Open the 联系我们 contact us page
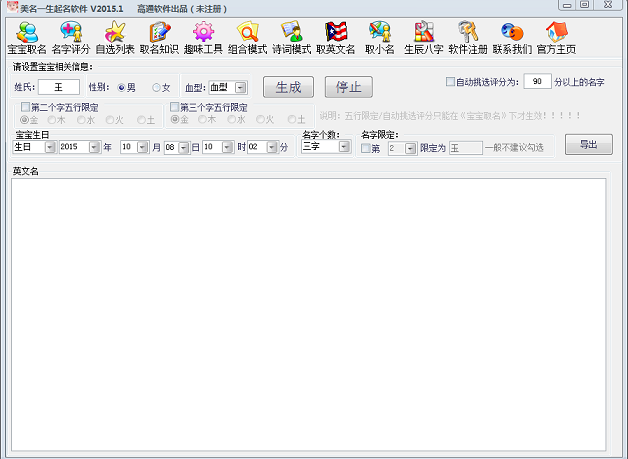628x459 pixels. click(512, 38)
